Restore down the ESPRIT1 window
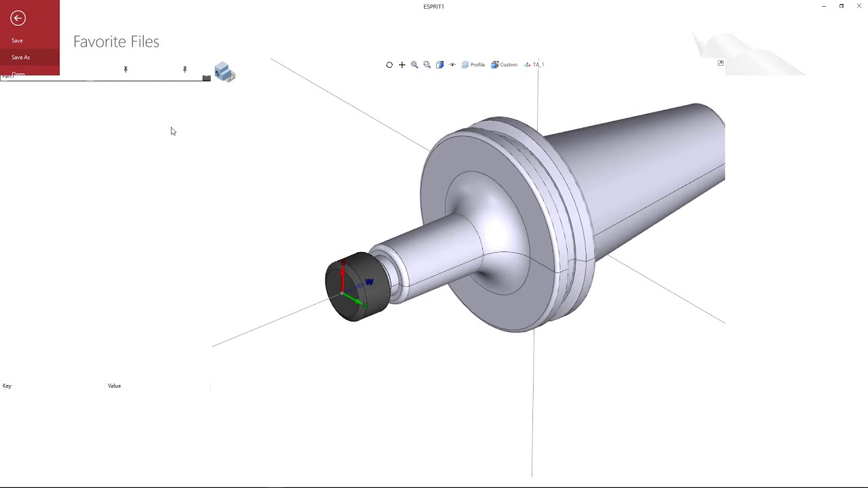The width and height of the screenshot is (868, 488). pyautogui.click(x=842, y=6)
